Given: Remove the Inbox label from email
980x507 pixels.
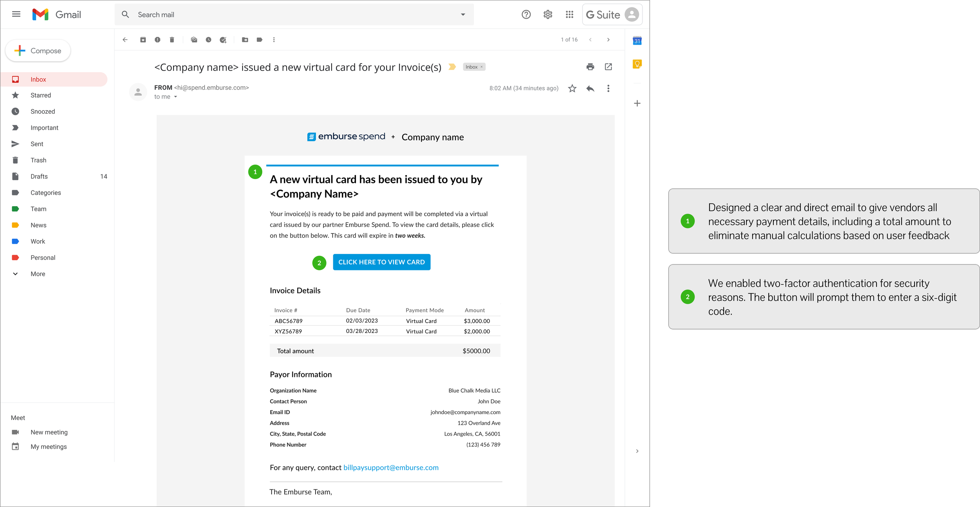Looking at the screenshot, I should pyautogui.click(x=482, y=67).
